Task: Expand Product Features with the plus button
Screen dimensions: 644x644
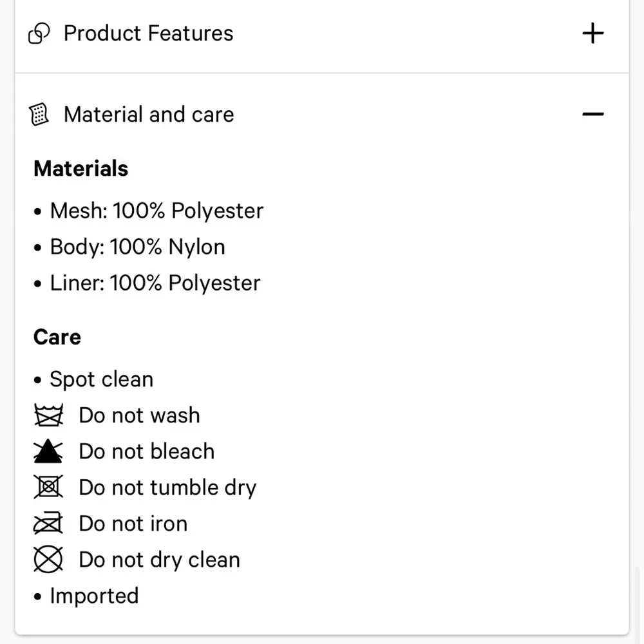Action: [x=592, y=33]
